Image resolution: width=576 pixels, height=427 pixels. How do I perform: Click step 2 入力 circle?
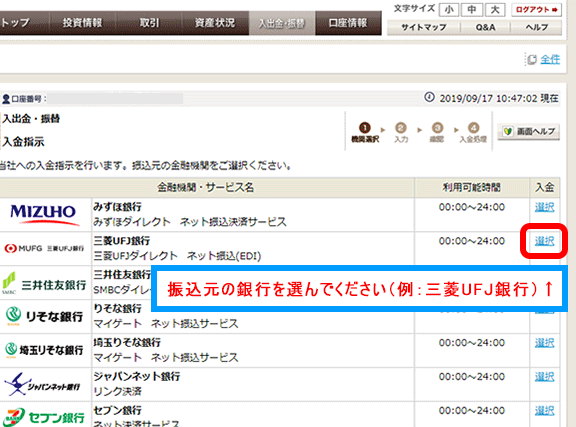(x=401, y=128)
